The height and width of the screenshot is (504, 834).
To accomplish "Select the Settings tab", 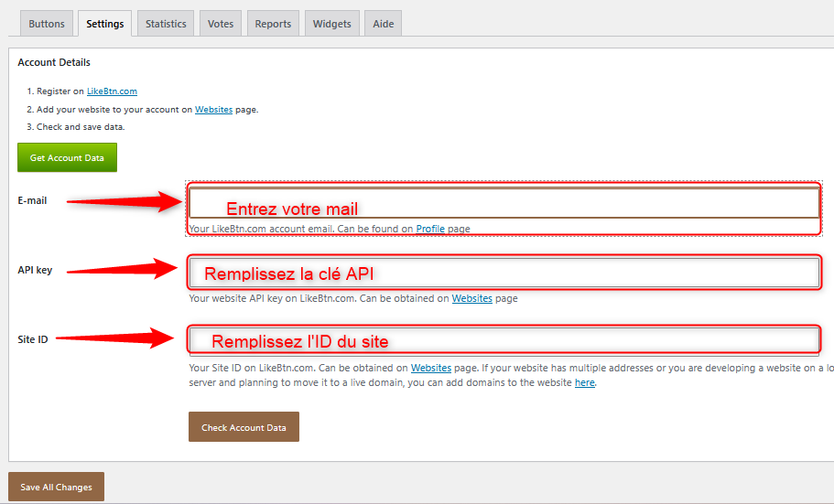I will pos(104,24).
